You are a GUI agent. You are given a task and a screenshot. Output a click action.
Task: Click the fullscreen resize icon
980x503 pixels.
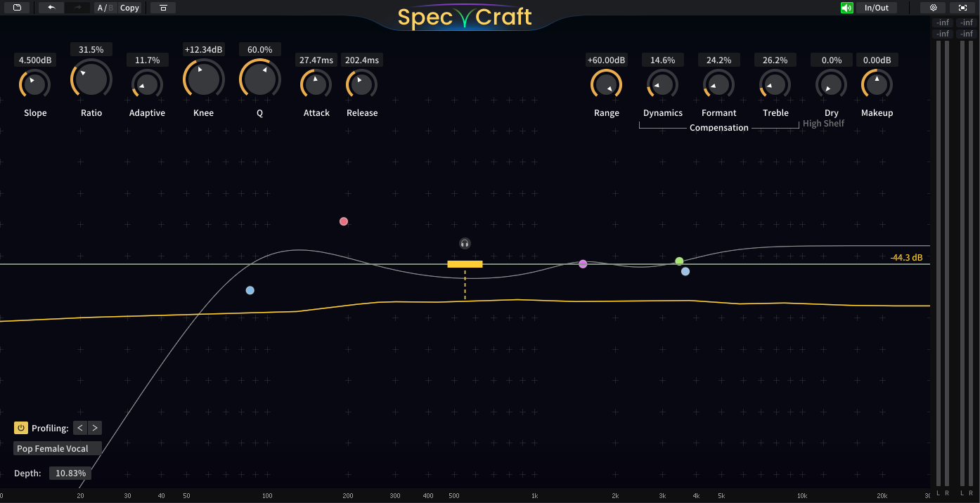[962, 8]
